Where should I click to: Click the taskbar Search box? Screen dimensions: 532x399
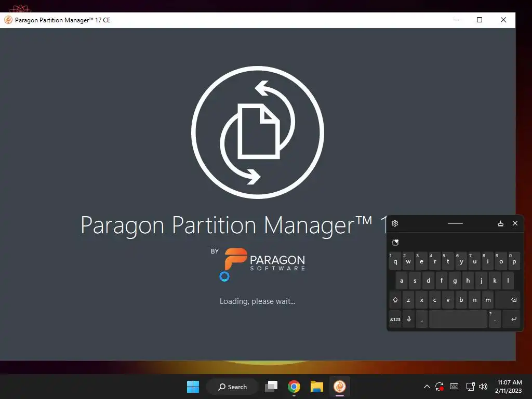[232, 387]
